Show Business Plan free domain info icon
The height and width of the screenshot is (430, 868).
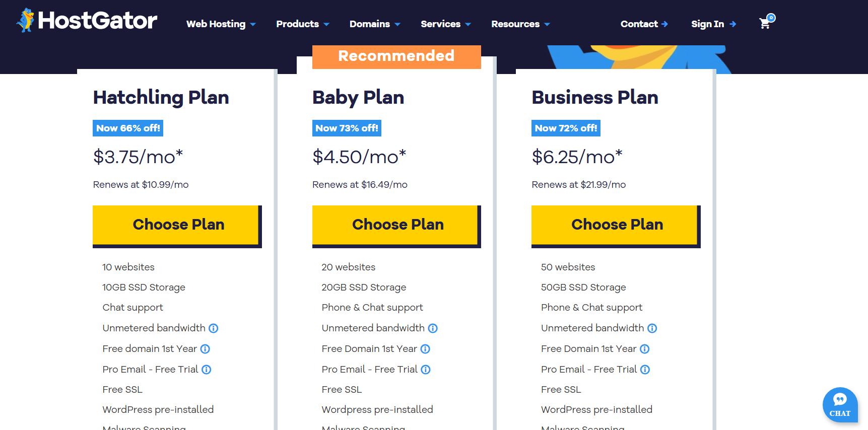click(644, 349)
